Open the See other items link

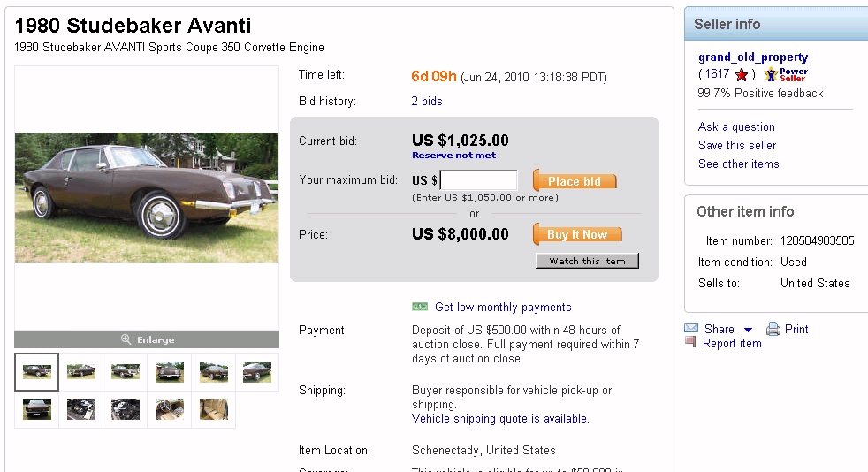pos(739,164)
